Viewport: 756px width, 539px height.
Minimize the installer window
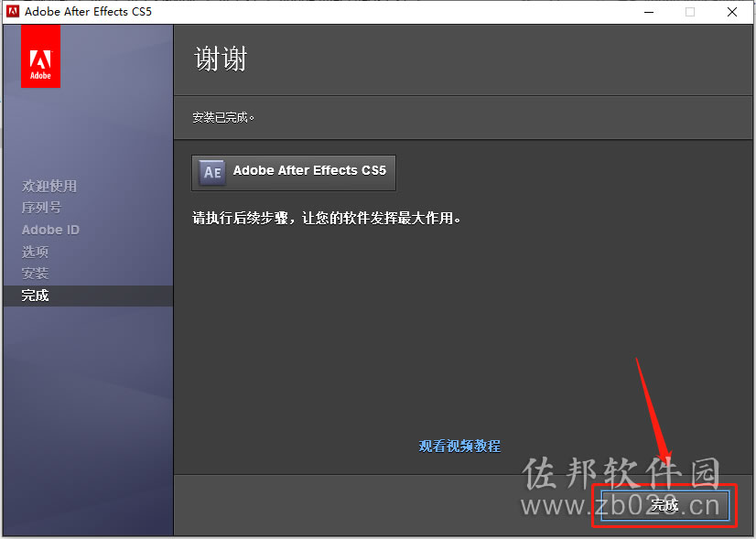(649, 12)
